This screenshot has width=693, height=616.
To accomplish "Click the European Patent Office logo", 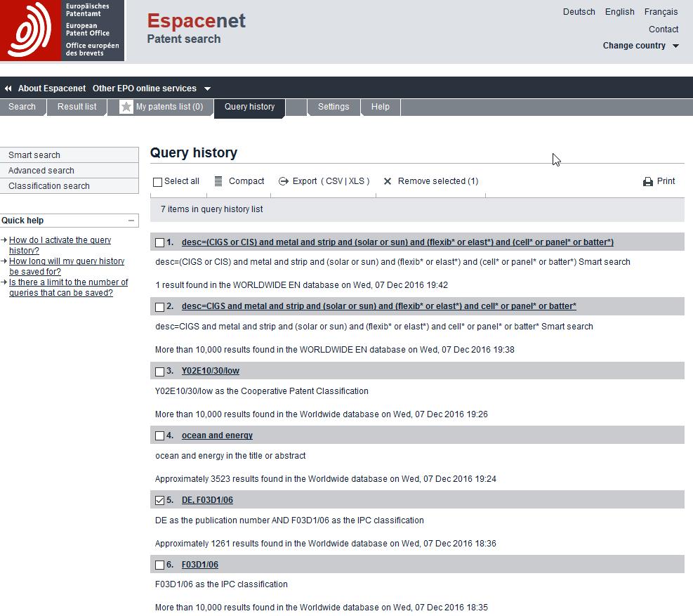I will click(x=62, y=30).
